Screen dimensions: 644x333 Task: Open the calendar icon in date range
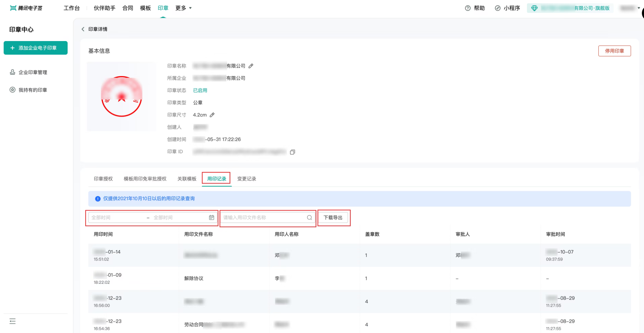[211, 218]
